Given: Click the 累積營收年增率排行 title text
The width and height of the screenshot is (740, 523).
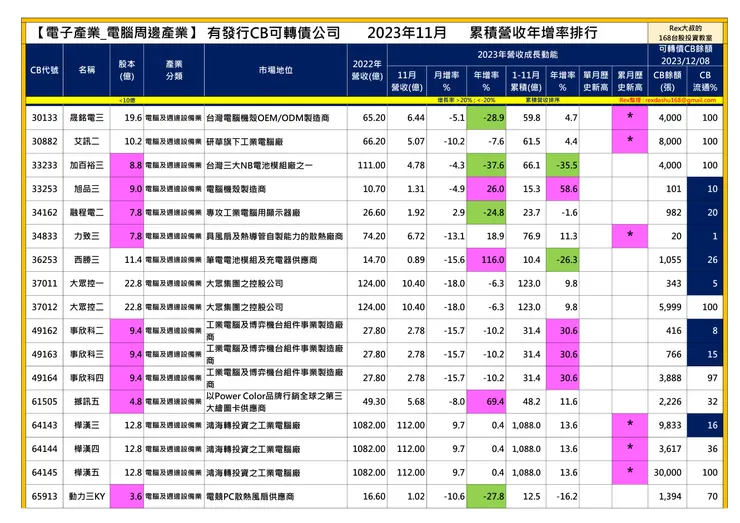Looking at the screenshot, I should (x=533, y=33).
